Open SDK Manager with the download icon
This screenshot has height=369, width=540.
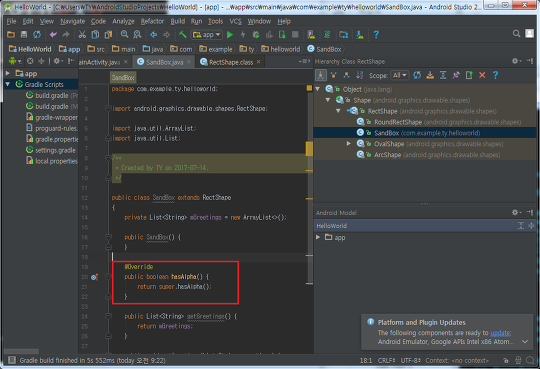(360, 34)
